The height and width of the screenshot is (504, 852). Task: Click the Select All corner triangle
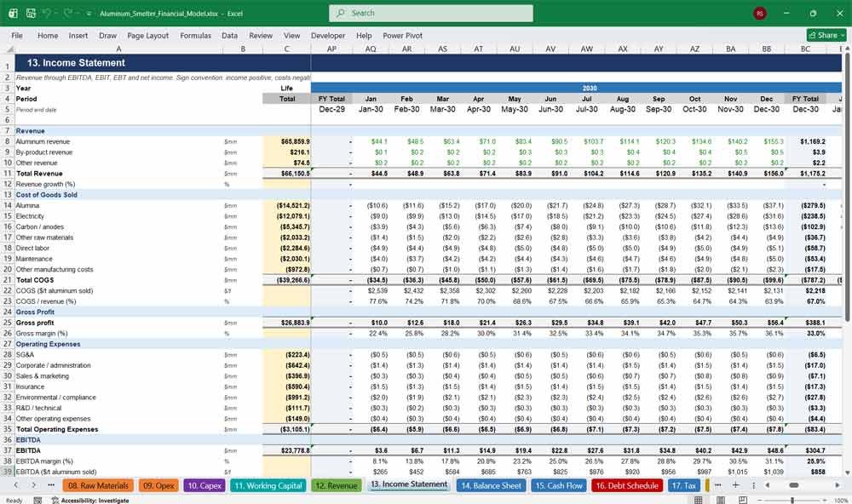point(9,49)
